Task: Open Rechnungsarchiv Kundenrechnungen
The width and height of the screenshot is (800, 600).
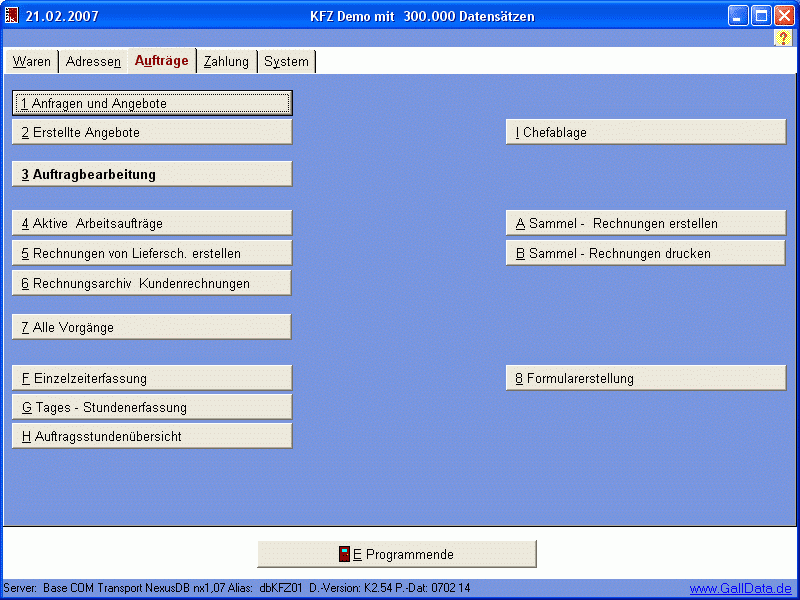Action: click(x=152, y=283)
